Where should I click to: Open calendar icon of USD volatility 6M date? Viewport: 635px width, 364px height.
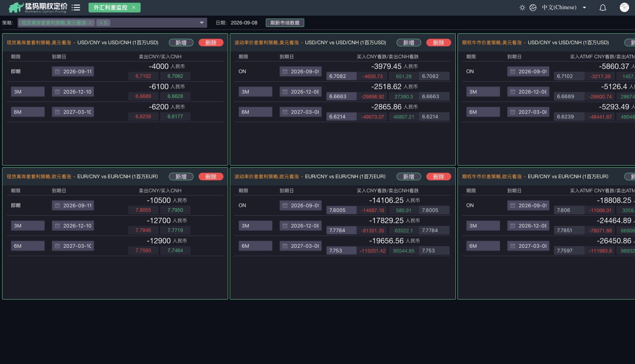click(285, 112)
